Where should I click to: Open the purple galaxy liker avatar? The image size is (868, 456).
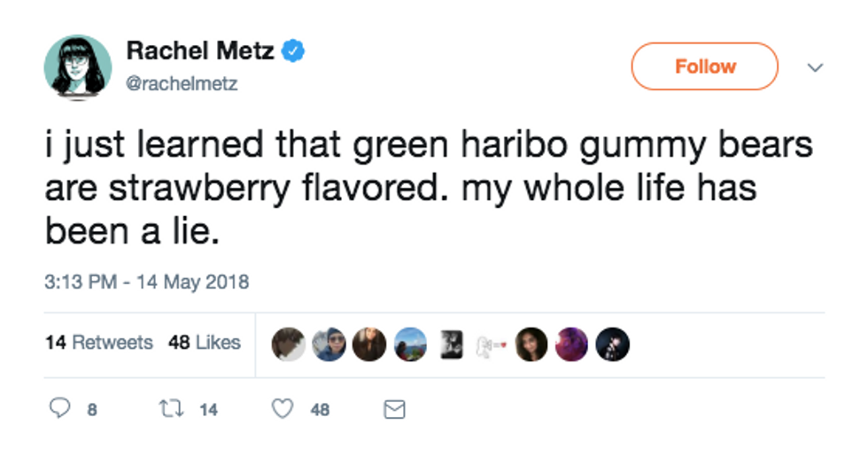(x=572, y=344)
